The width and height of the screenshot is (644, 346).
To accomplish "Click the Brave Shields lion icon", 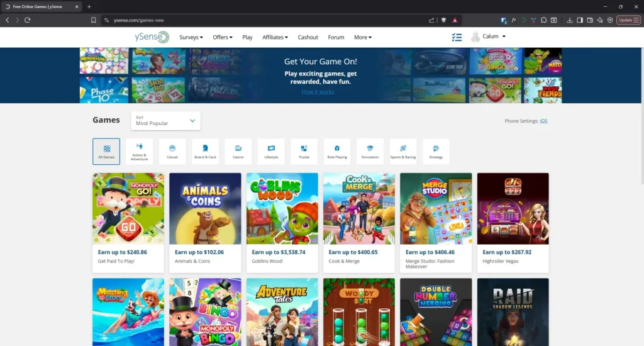I will point(443,20).
